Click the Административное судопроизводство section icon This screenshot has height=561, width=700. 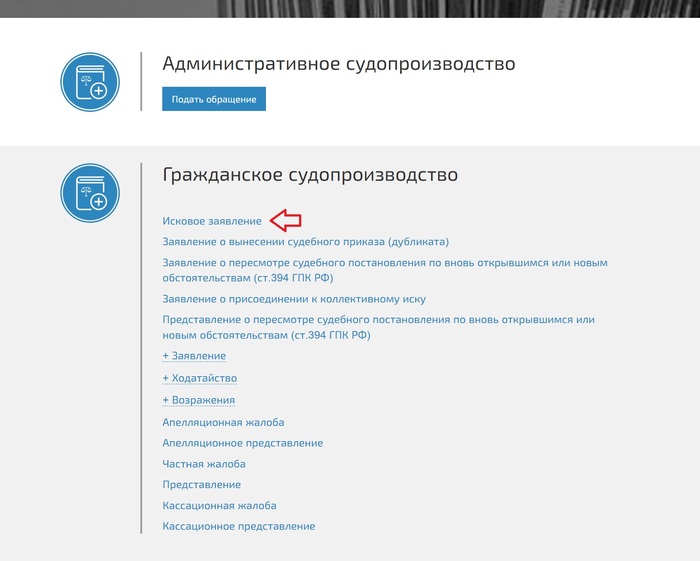pos(91,82)
